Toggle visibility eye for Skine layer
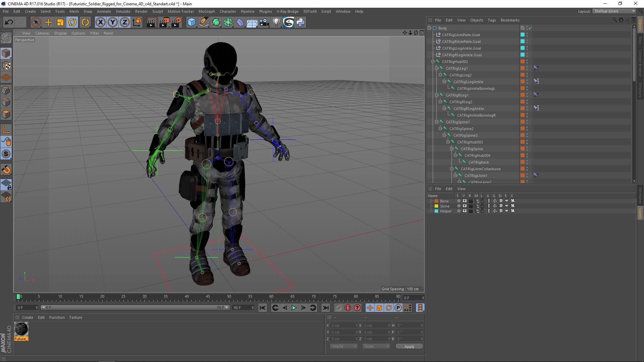Screen dimensions: 644x362 465,206
